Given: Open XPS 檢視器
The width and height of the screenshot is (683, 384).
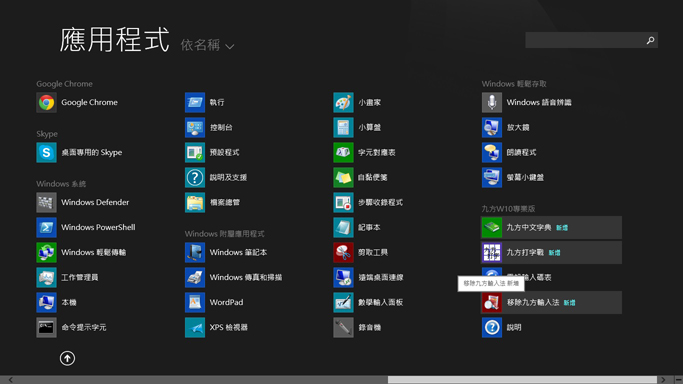Looking at the screenshot, I should pyautogui.click(x=216, y=327).
